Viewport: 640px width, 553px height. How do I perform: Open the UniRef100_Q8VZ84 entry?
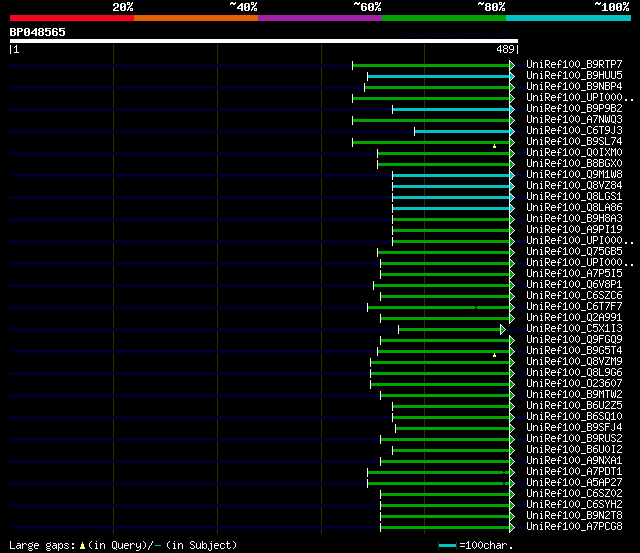[574, 186]
